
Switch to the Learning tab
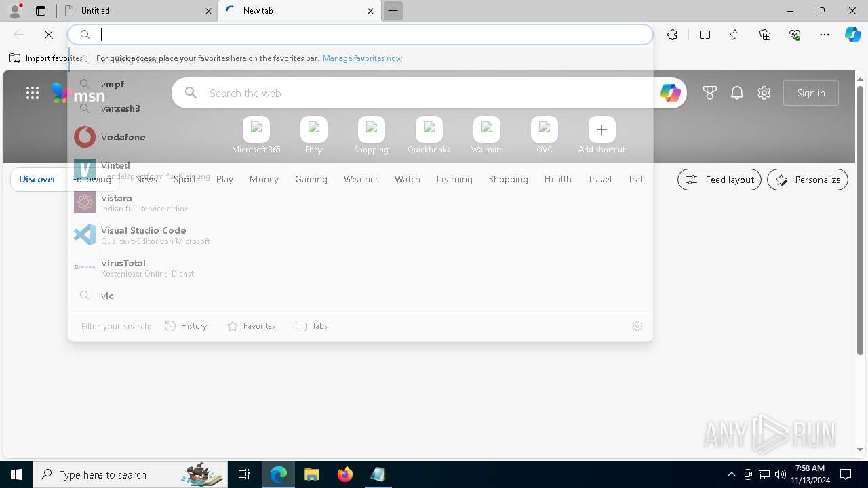click(454, 180)
